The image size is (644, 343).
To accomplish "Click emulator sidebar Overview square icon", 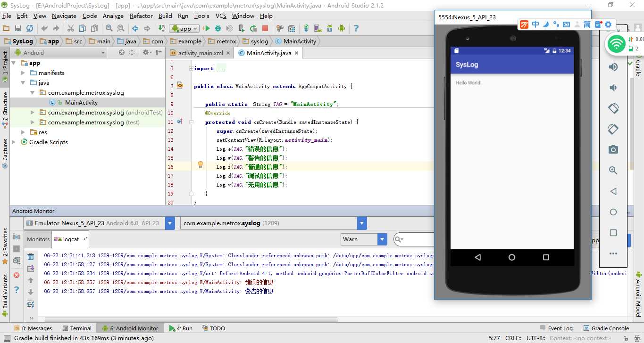I will pos(613,233).
